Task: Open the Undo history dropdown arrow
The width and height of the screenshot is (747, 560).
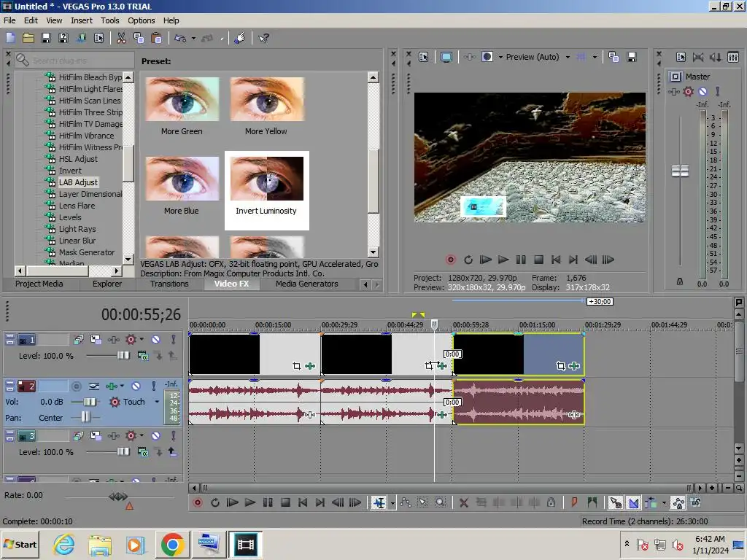Action: [193, 38]
